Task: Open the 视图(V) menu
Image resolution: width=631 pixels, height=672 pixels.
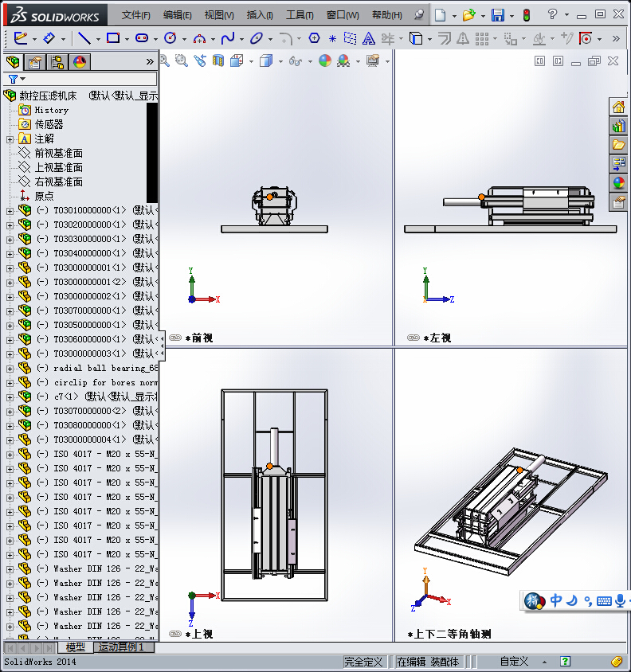Action: pos(219,15)
